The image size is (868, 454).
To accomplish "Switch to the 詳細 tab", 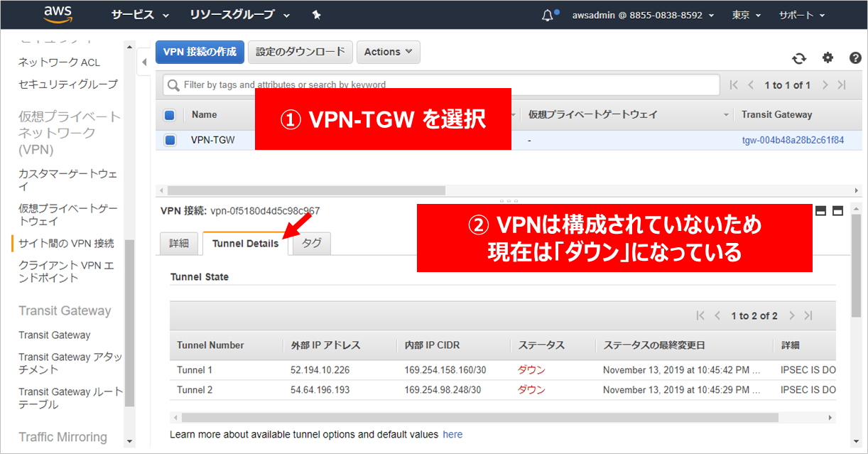I will tap(179, 243).
